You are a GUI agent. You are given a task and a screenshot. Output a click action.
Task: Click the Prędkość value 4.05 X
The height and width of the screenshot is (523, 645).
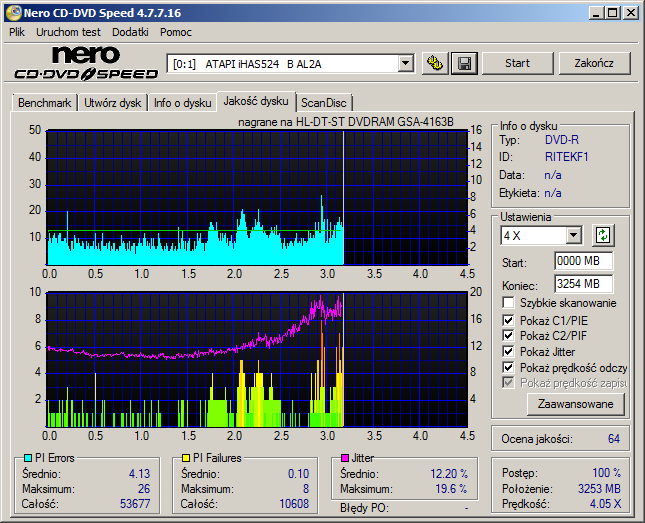[x=605, y=504]
